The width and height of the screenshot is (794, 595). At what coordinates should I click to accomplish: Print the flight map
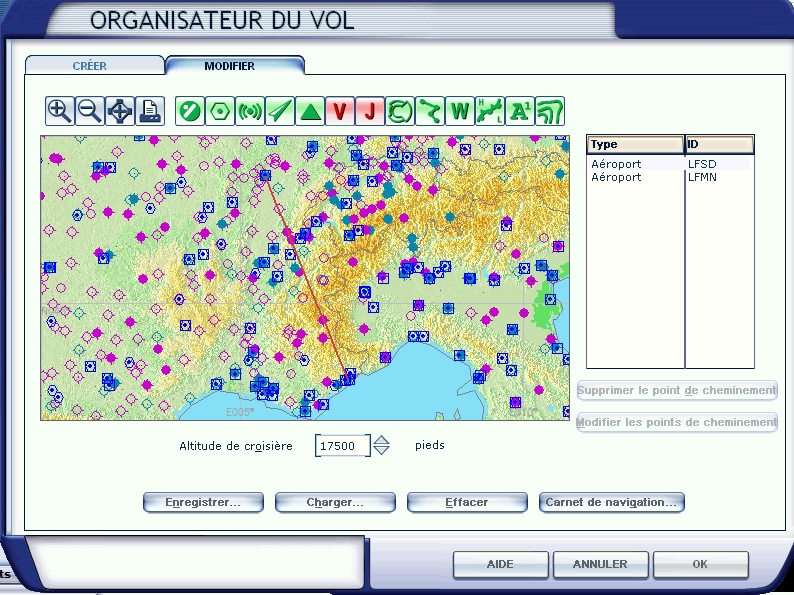[x=150, y=111]
